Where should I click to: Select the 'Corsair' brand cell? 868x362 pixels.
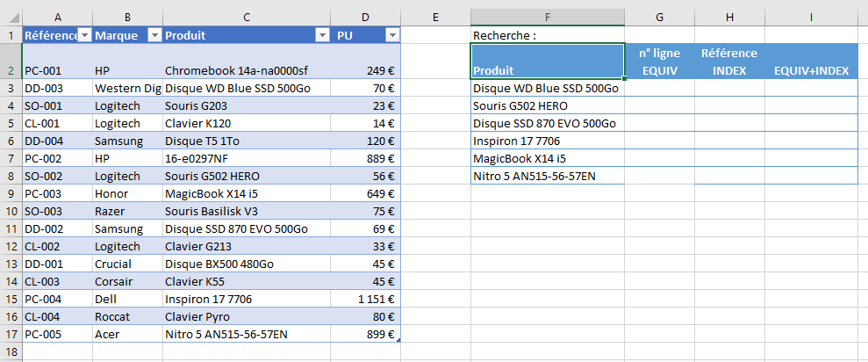click(128, 282)
